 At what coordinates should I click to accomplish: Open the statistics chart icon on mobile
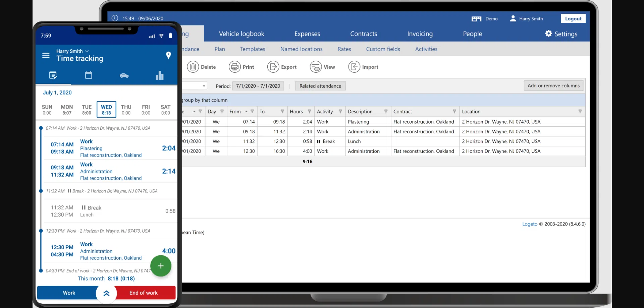point(160,75)
